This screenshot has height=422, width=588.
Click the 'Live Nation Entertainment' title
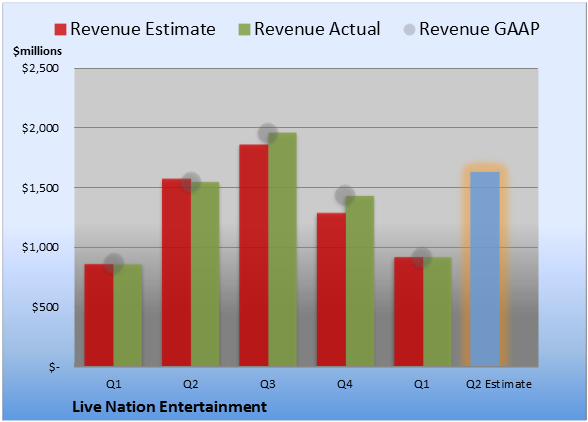click(170, 407)
